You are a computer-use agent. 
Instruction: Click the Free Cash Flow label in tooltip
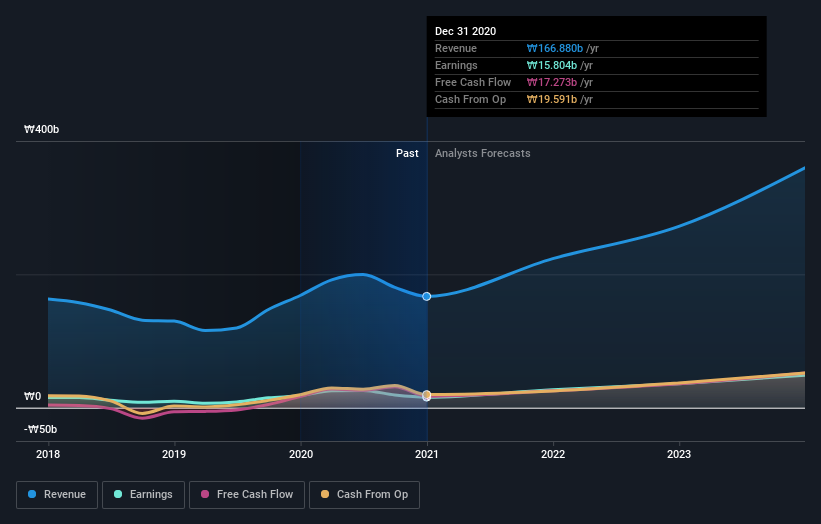(x=473, y=82)
